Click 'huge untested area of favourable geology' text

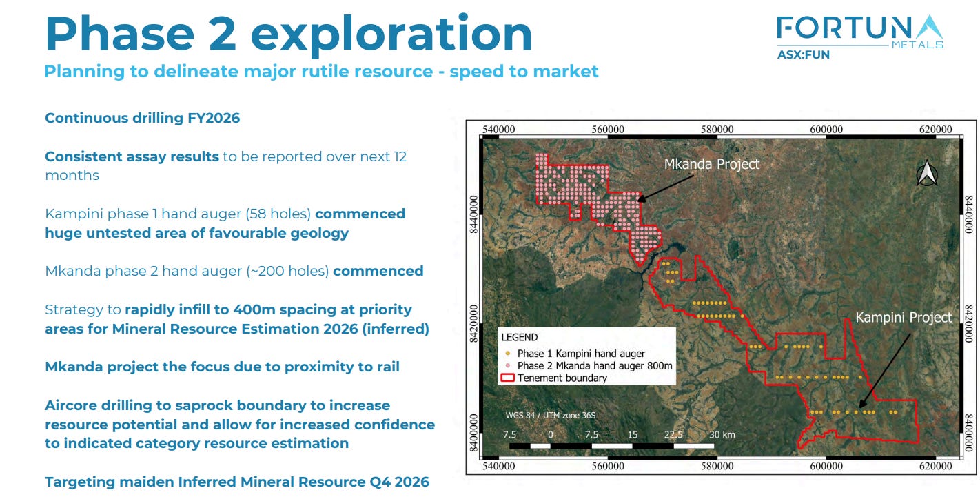(x=196, y=233)
